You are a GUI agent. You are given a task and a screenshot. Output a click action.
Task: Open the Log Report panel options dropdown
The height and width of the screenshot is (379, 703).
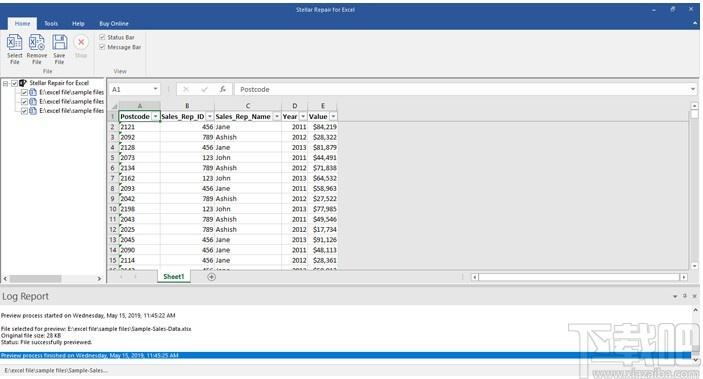[x=675, y=296]
